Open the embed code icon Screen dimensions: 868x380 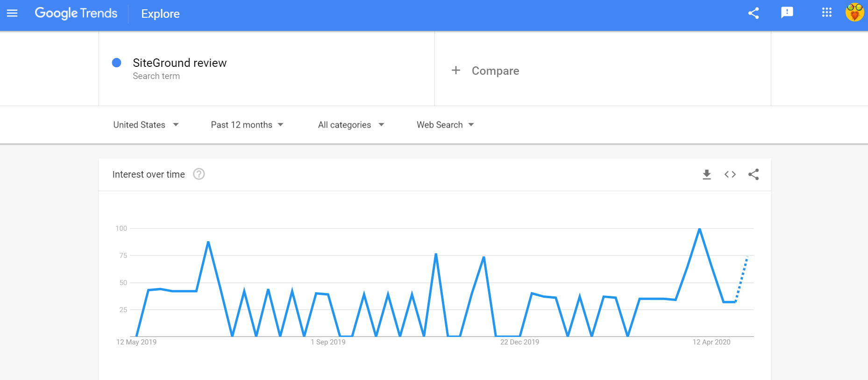tap(730, 174)
